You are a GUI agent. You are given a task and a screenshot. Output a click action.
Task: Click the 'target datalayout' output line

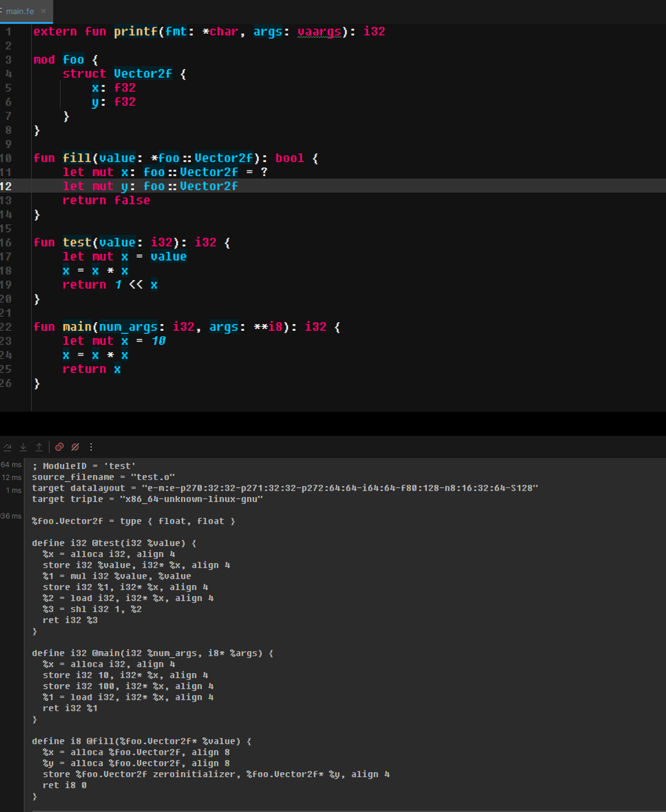286,488
